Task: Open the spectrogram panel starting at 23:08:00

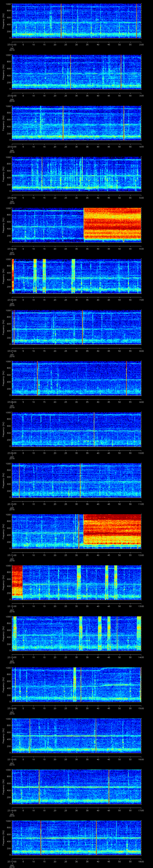Action: (76, 378)
